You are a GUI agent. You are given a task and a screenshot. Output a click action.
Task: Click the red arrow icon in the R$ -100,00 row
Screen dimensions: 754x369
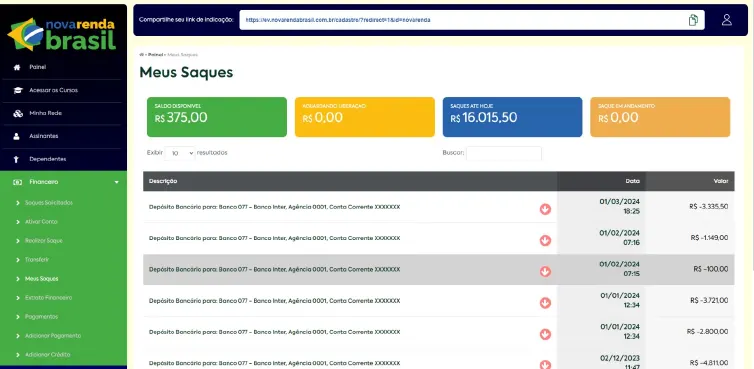(545, 272)
